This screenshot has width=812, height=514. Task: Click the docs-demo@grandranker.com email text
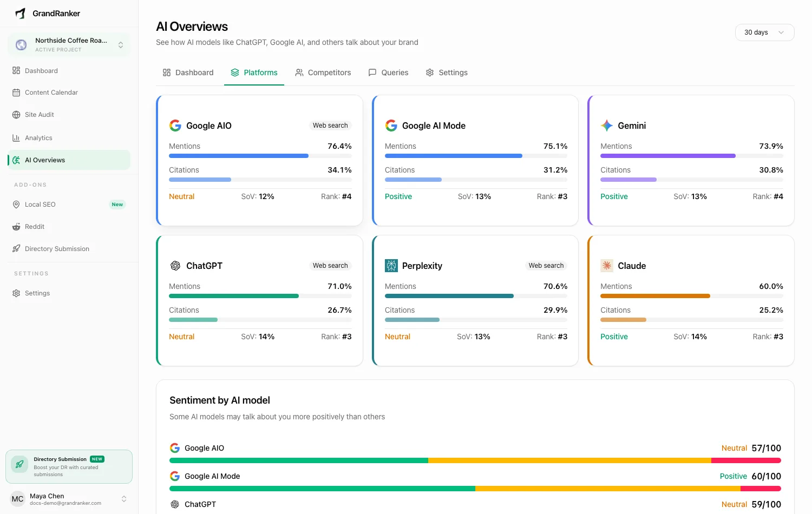pos(66,503)
